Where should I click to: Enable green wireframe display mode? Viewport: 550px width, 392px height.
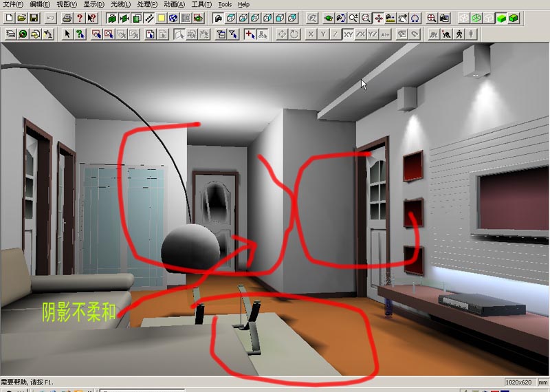pos(476,18)
